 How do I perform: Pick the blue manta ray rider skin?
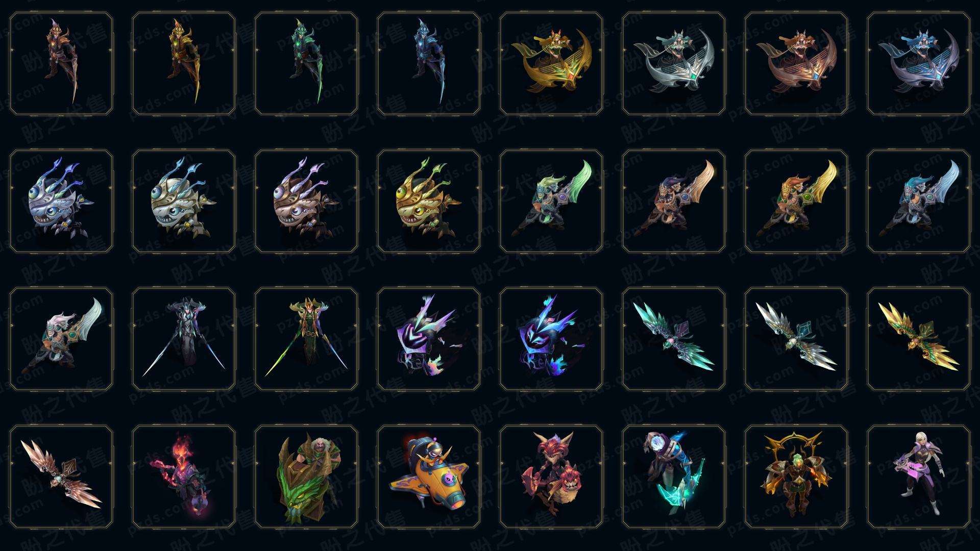tap(919, 64)
